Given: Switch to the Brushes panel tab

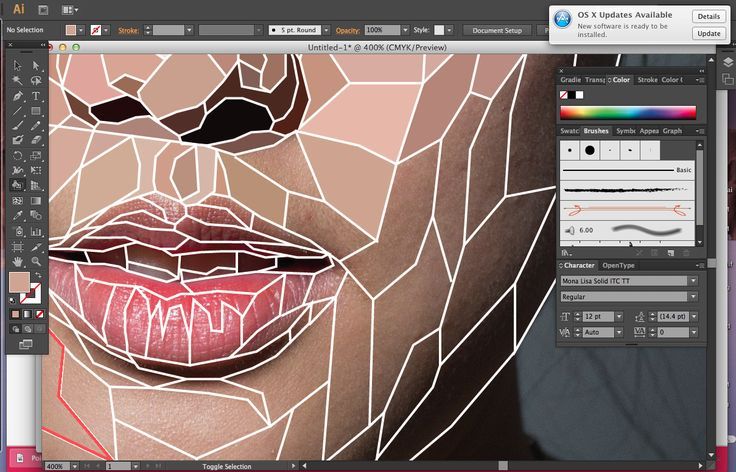Looking at the screenshot, I should [x=596, y=131].
